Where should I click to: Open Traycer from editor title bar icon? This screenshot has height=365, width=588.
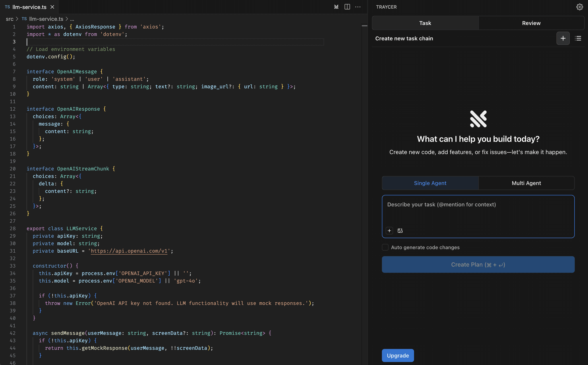click(336, 7)
